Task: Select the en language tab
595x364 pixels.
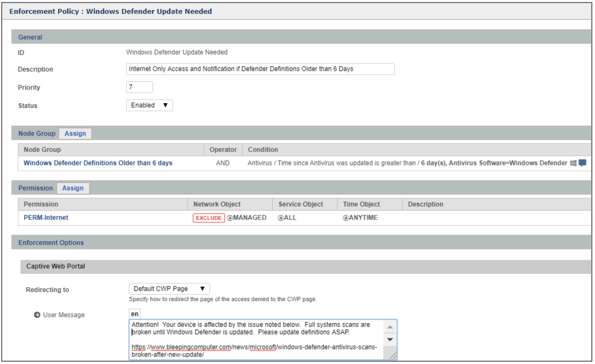Action: click(135, 314)
